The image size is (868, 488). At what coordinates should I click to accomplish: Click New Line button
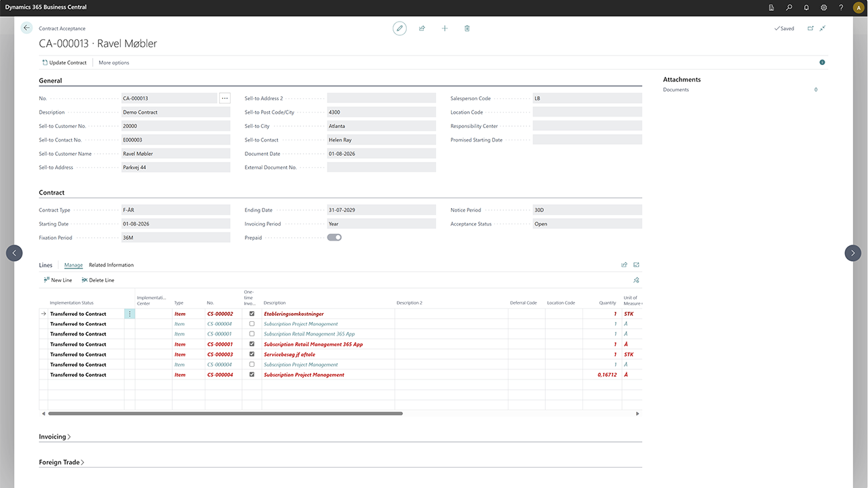[x=58, y=280]
